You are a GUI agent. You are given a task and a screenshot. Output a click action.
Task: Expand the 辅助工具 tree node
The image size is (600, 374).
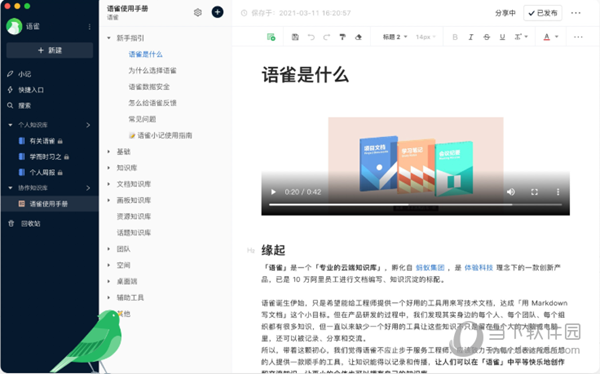pyautogui.click(x=109, y=297)
